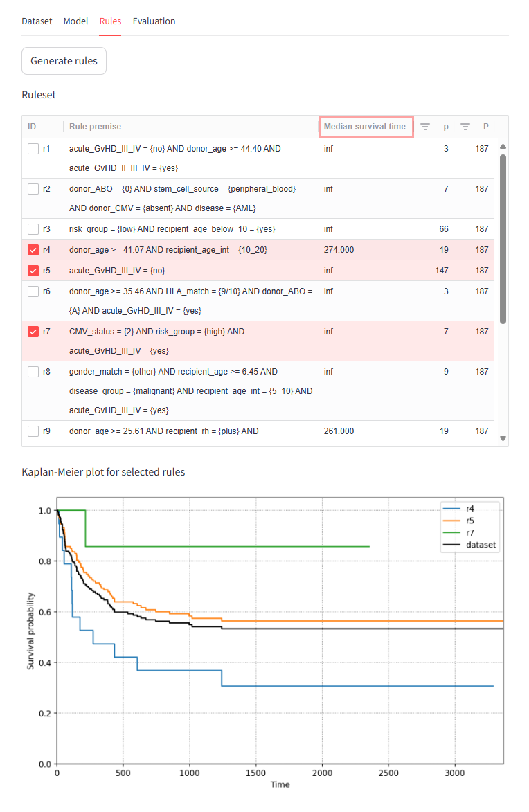Click the ID column header

click(32, 127)
